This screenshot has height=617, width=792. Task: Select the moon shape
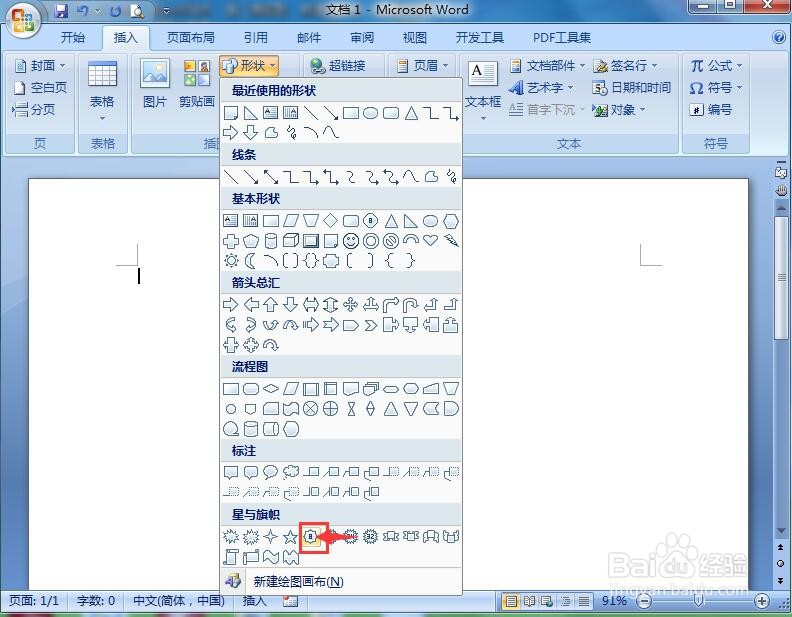click(251, 261)
